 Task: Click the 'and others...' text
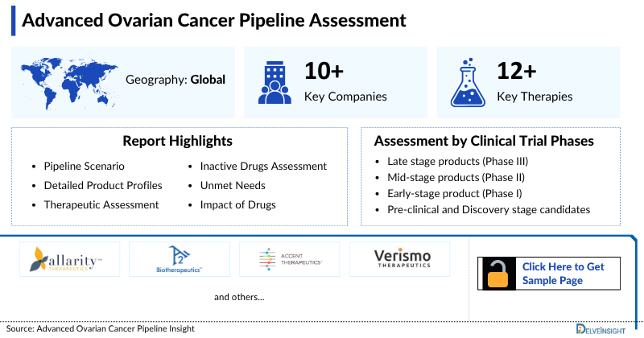239,297
